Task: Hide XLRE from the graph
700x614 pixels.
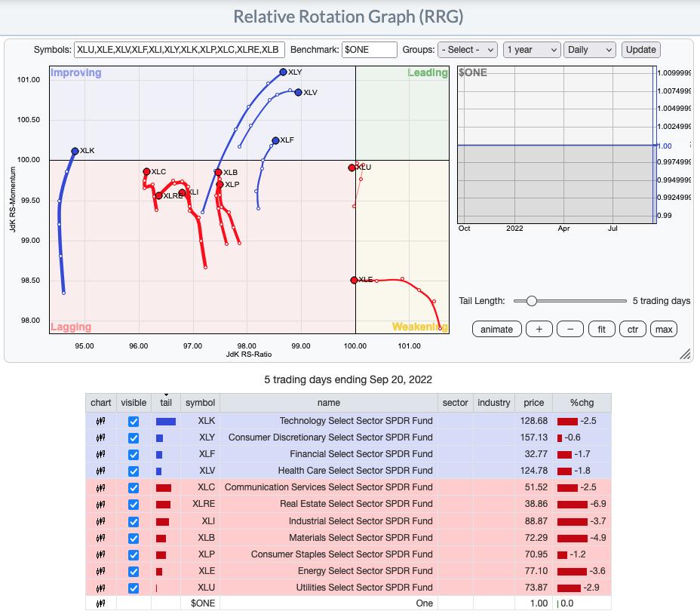Action: click(134, 504)
